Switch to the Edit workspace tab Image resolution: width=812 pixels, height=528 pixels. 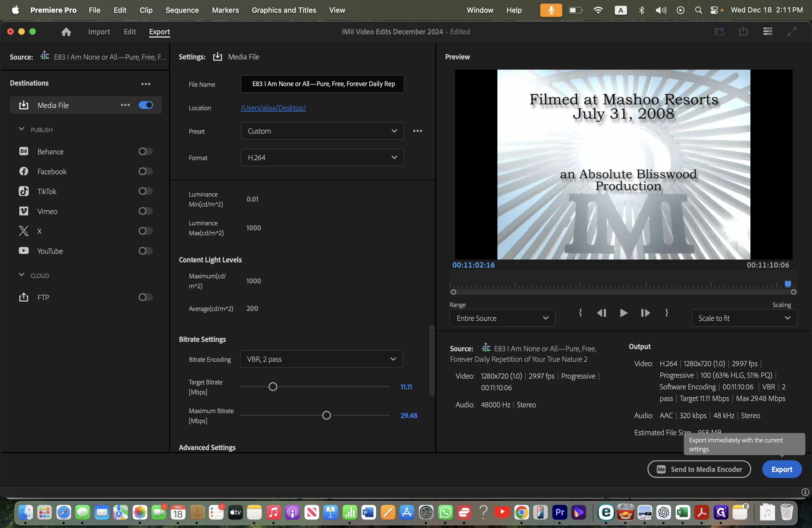pos(130,32)
